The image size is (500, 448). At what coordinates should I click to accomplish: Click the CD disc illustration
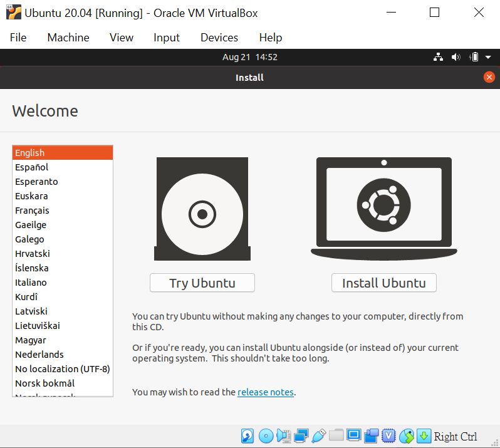point(202,209)
